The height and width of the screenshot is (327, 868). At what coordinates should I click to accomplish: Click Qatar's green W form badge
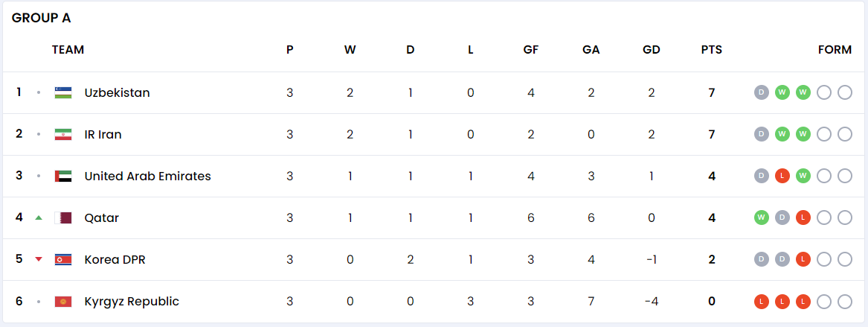(762, 218)
